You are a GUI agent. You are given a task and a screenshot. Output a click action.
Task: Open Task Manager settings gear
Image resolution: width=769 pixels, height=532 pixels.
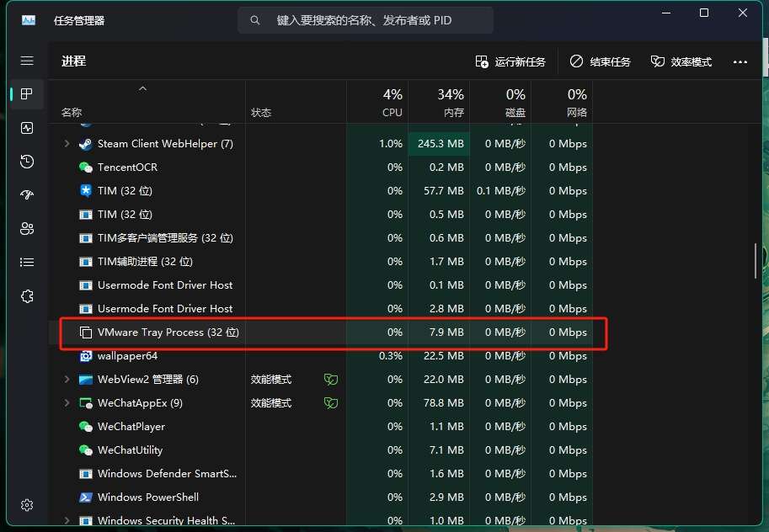click(26, 505)
